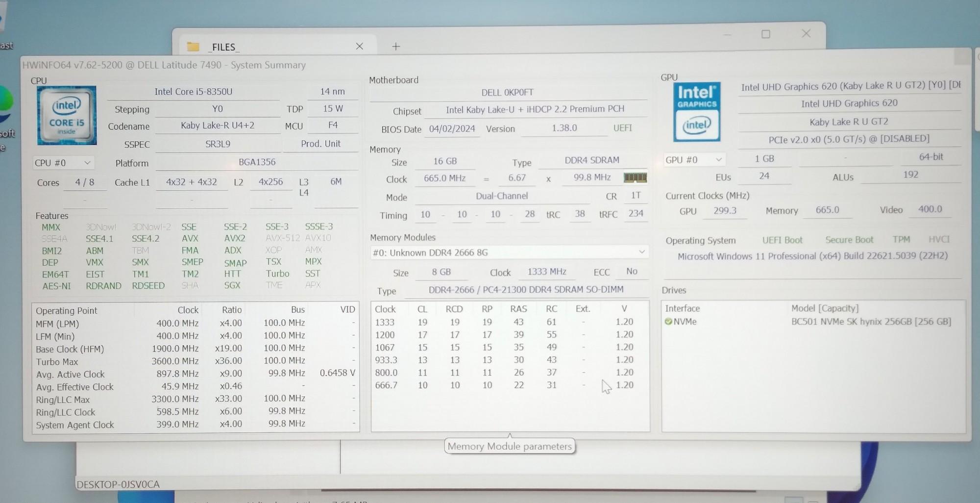Click the DDR4-2666 / PC4-21300 module type field

click(x=526, y=290)
